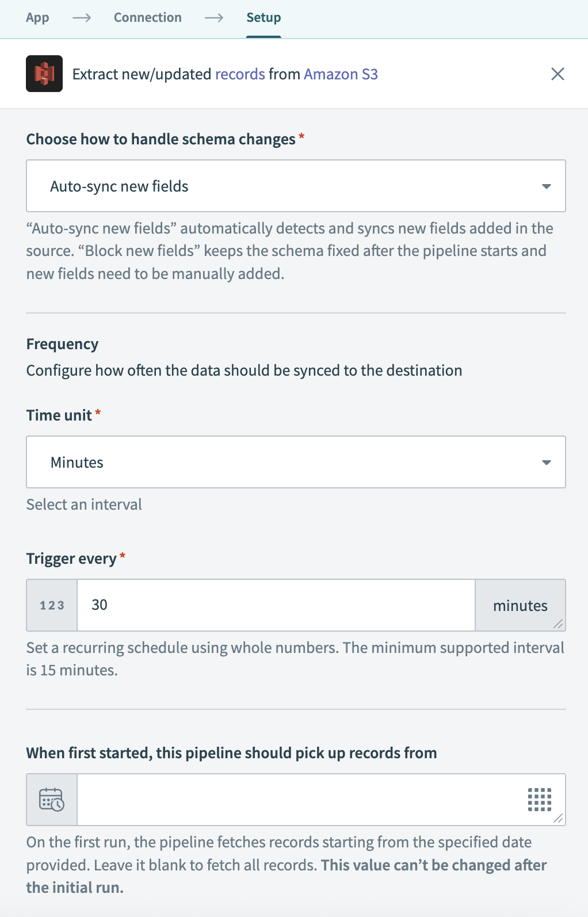The height and width of the screenshot is (917, 588).
Task: Open the Time unit dropdown set to Minutes
Action: (296, 462)
